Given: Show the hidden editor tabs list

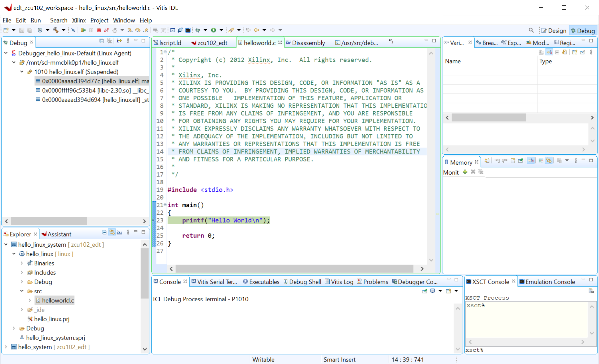Looking at the screenshot, I should click(391, 41).
